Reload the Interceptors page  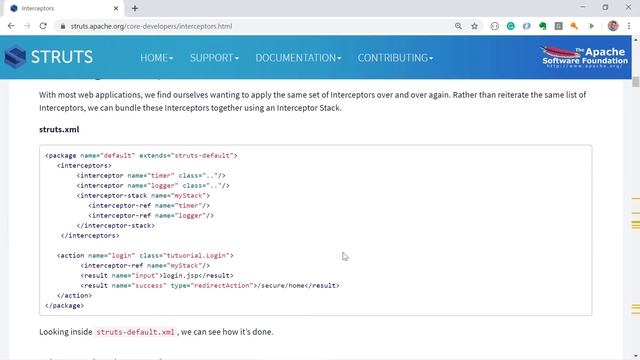click(x=43, y=26)
